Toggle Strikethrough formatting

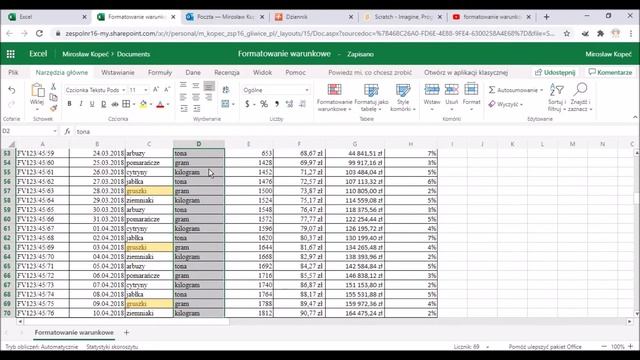coord(115,104)
